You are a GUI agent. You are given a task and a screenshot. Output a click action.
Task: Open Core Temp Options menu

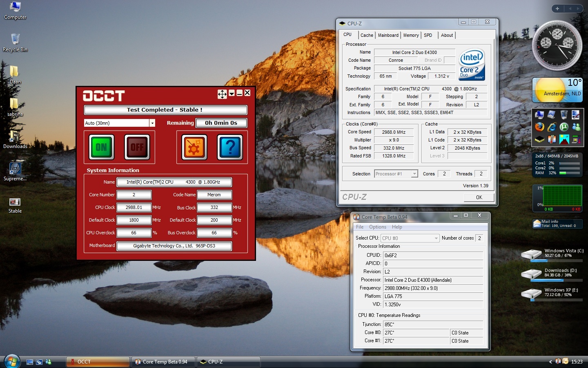[378, 227]
